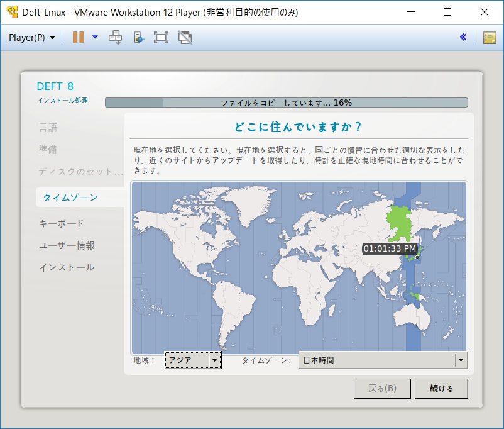Open the Player(P) menu
Viewport: 504px width, 429px height.
point(32,38)
